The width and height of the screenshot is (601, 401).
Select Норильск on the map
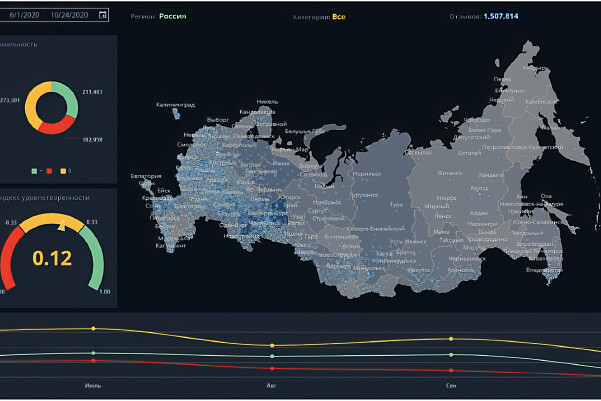click(x=366, y=174)
